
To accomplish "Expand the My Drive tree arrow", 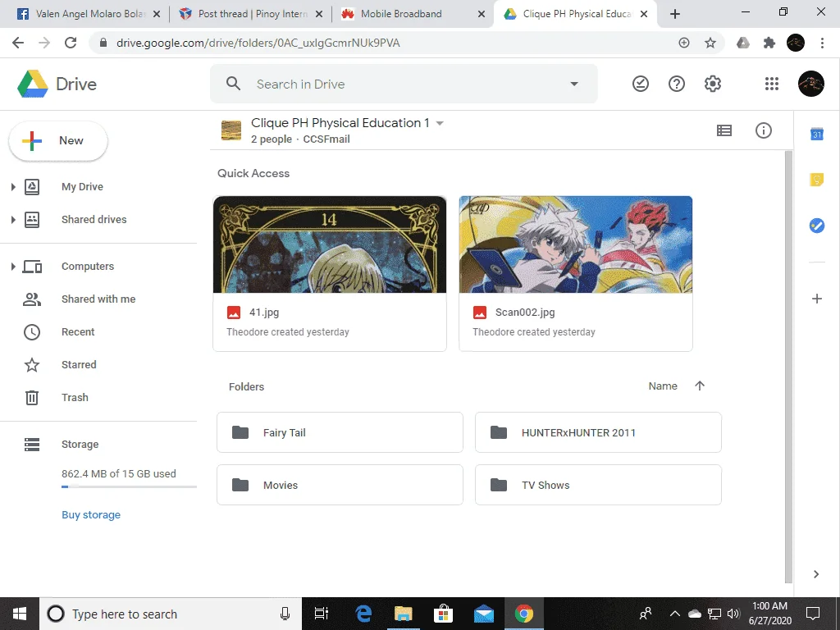I will coord(13,187).
